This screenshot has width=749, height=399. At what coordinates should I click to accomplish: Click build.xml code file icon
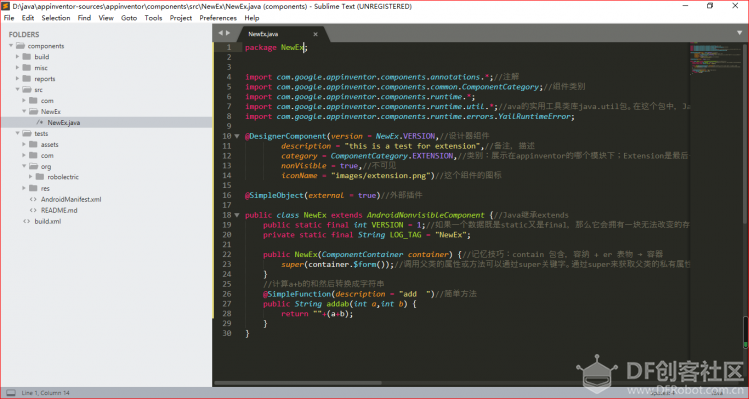[27, 221]
